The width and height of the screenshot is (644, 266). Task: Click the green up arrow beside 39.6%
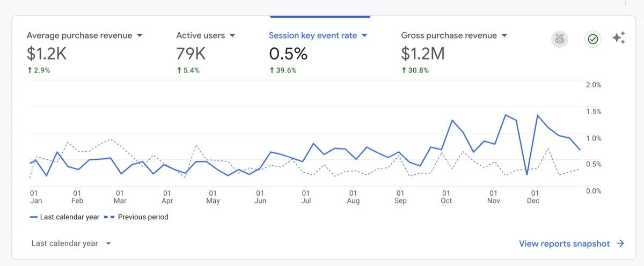272,70
